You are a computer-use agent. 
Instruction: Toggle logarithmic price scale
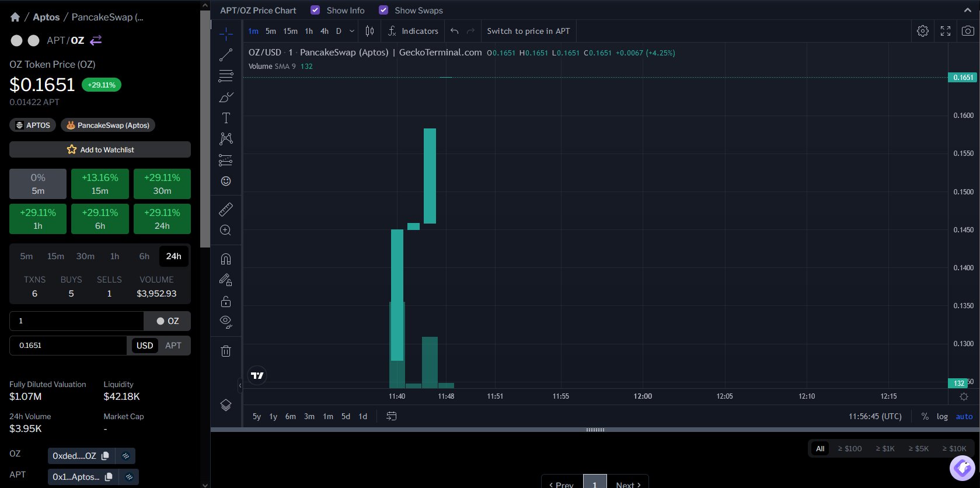click(x=942, y=416)
